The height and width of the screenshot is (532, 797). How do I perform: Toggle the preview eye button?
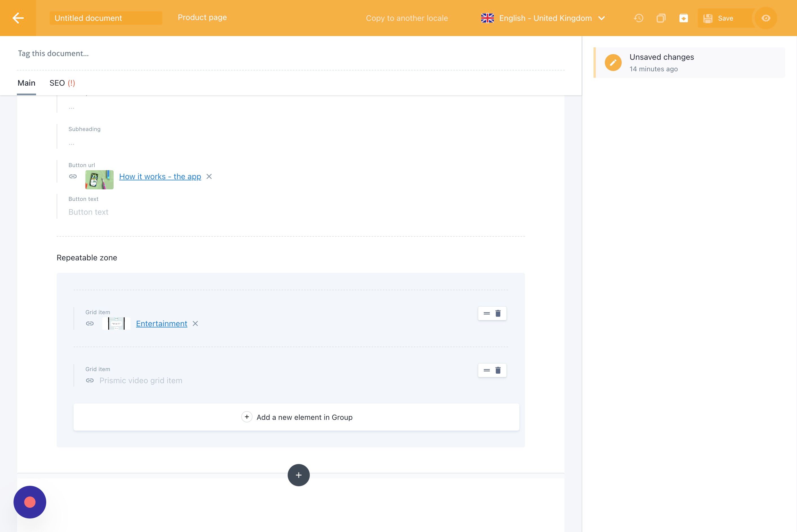click(x=765, y=18)
